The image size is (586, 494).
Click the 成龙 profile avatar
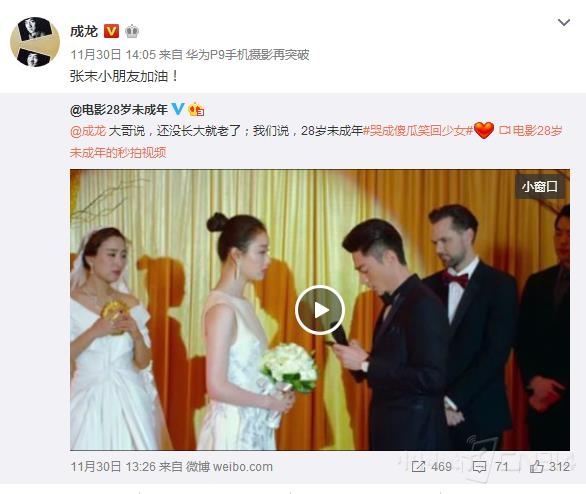(x=35, y=42)
